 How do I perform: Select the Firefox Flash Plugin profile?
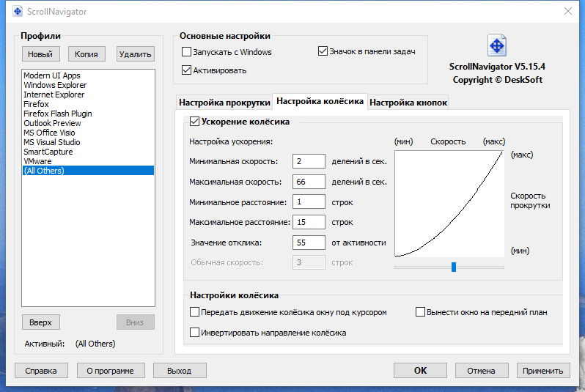88,114
